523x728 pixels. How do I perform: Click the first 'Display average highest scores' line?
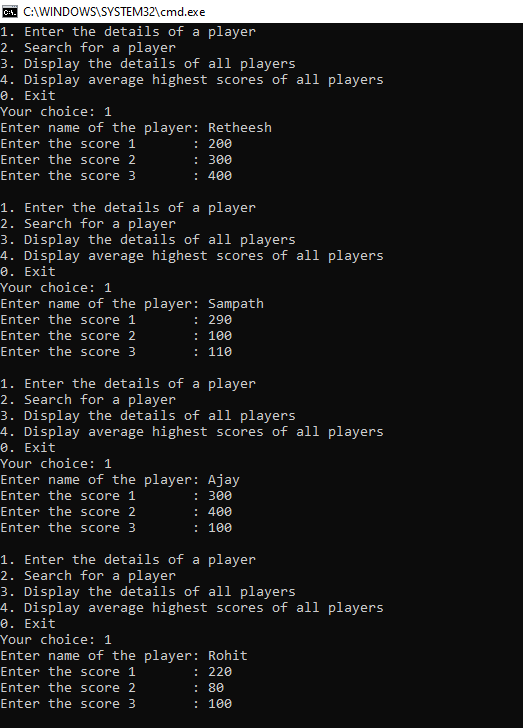192,80
